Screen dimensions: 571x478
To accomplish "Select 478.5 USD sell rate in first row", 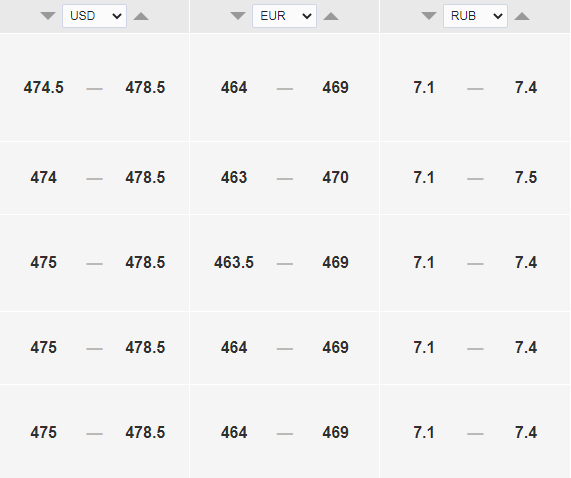I will click(x=145, y=88).
